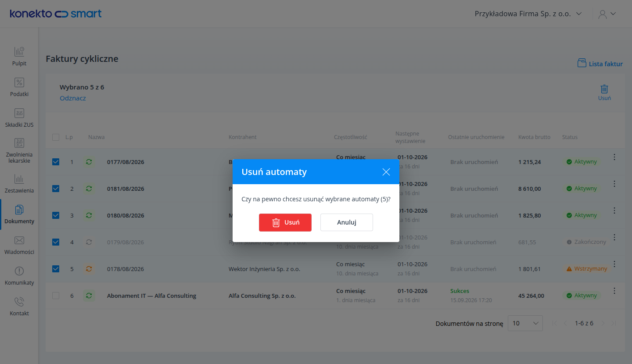Click the recurring icon for Abonament IT
The height and width of the screenshot is (364, 632).
pos(89,296)
